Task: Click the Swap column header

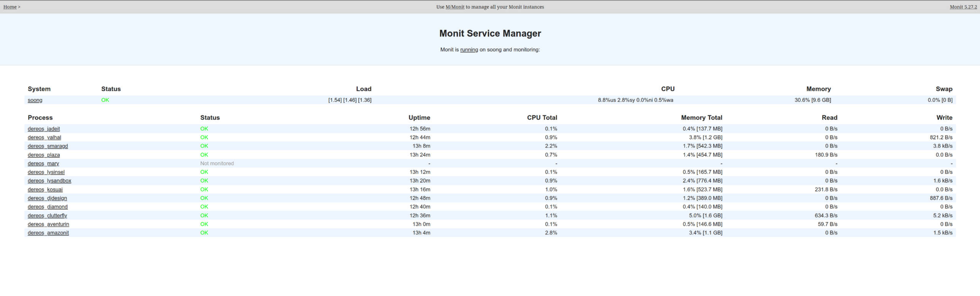Action: 944,89
